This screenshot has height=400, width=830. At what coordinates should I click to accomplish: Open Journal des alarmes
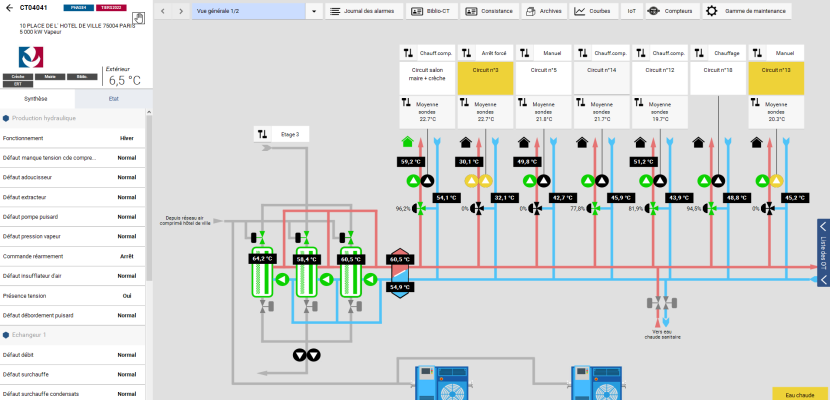[364, 11]
